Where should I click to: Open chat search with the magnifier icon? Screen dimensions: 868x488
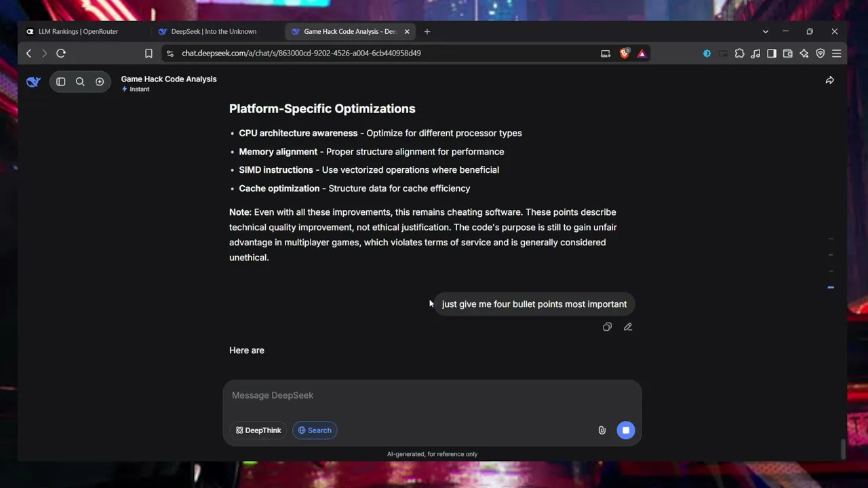pyautogui.click(x=80, y=82)
